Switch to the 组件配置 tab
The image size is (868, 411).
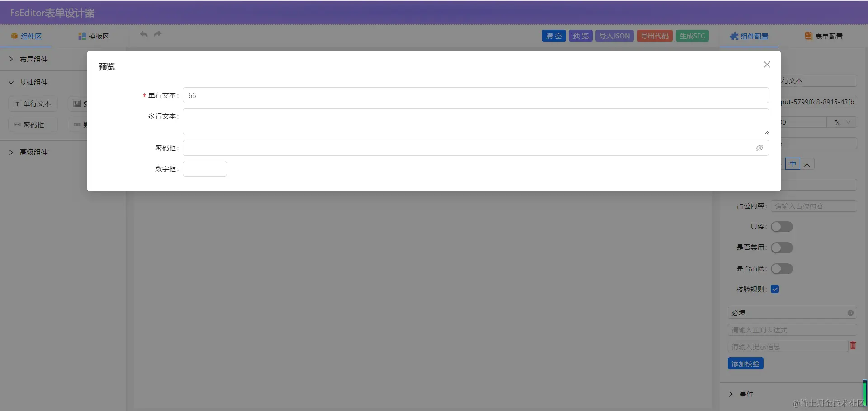749,36
